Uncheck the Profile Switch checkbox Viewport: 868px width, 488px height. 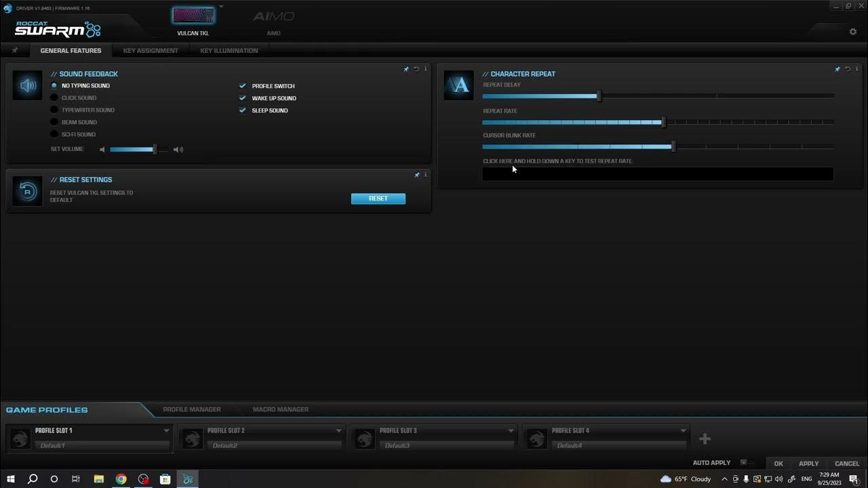[242, 86]
